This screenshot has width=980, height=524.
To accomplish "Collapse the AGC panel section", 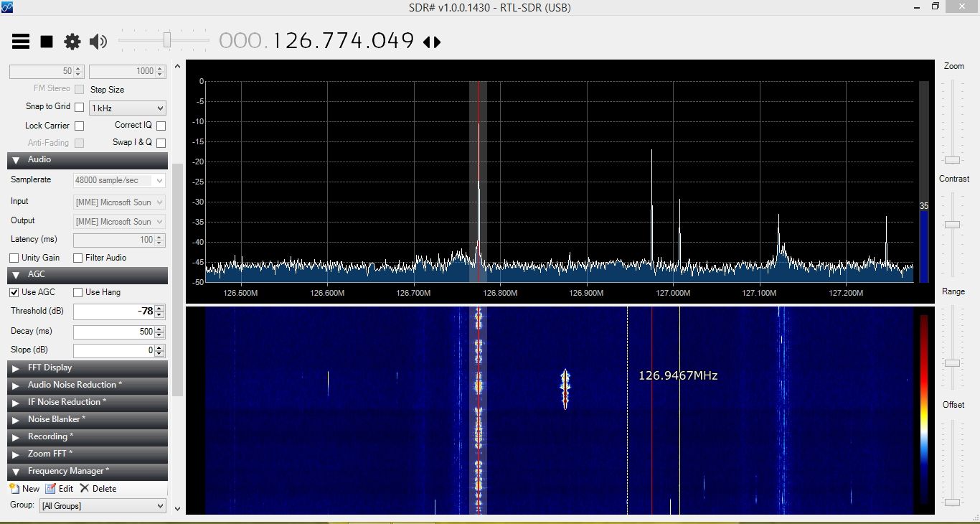I will 88,275.
